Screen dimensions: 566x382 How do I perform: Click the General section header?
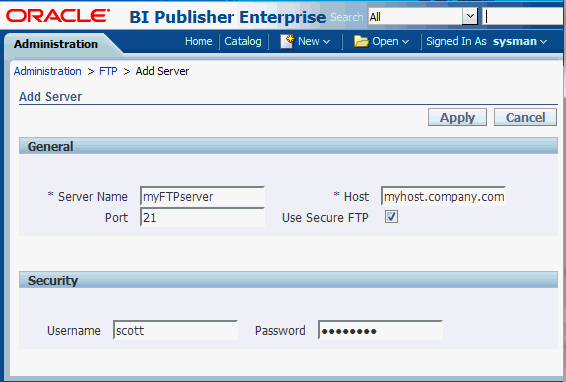pyautogui.click(x=288, y=146)
